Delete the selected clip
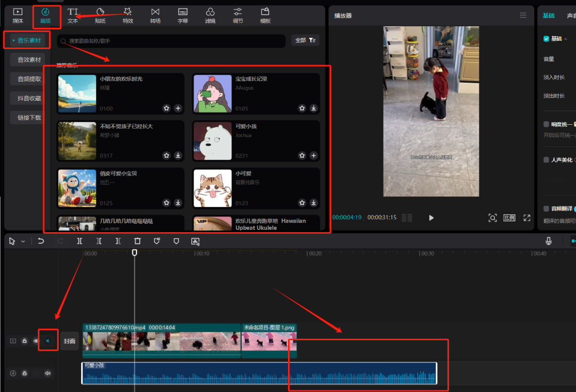 point(138,242)
